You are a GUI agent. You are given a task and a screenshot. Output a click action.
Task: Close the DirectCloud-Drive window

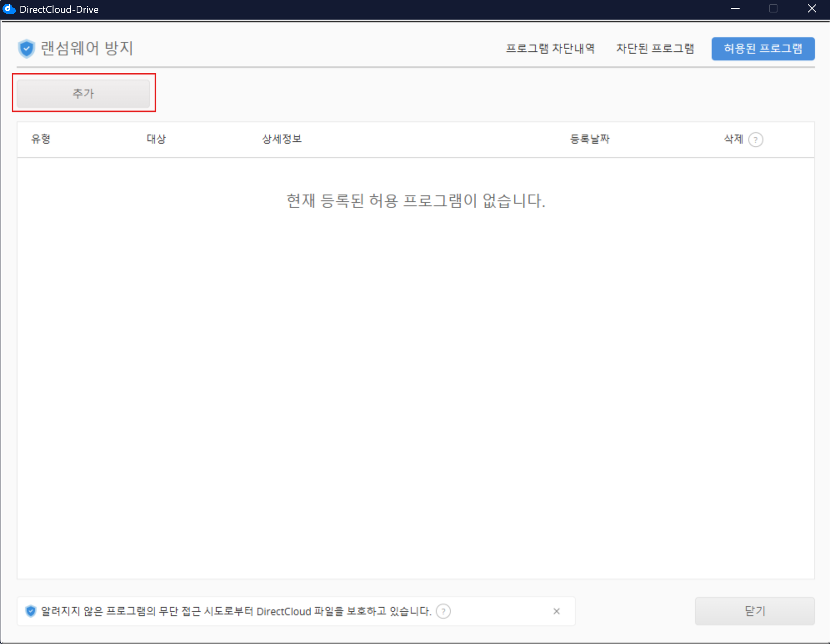coord(812,9)
